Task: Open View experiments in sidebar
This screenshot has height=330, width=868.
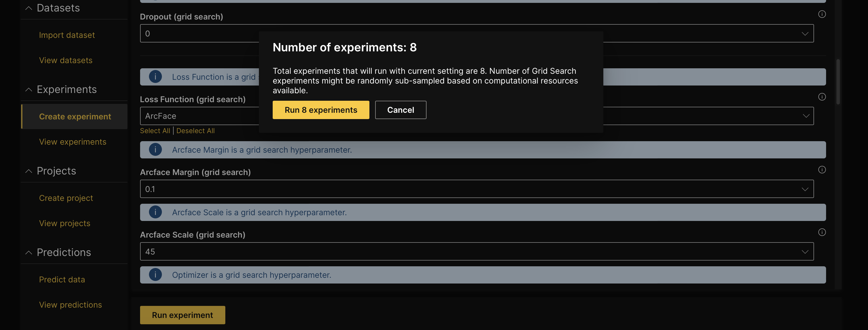Action: click(x=72, y=142)
